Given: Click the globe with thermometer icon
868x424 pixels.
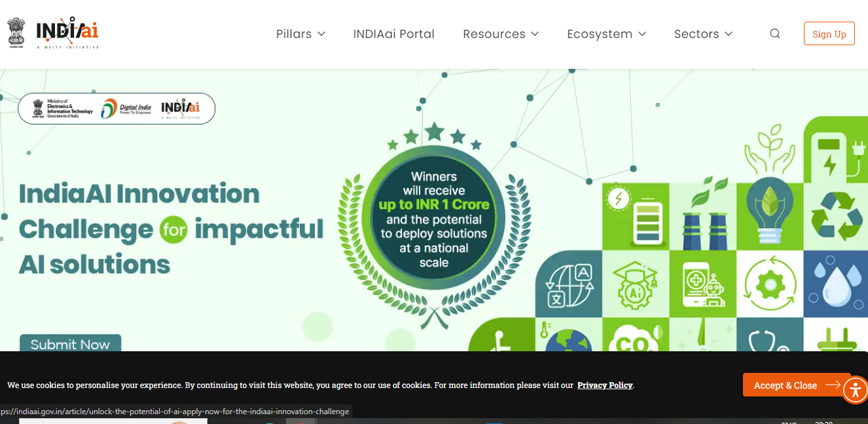Looking at the screenshot, I should 568,336.
